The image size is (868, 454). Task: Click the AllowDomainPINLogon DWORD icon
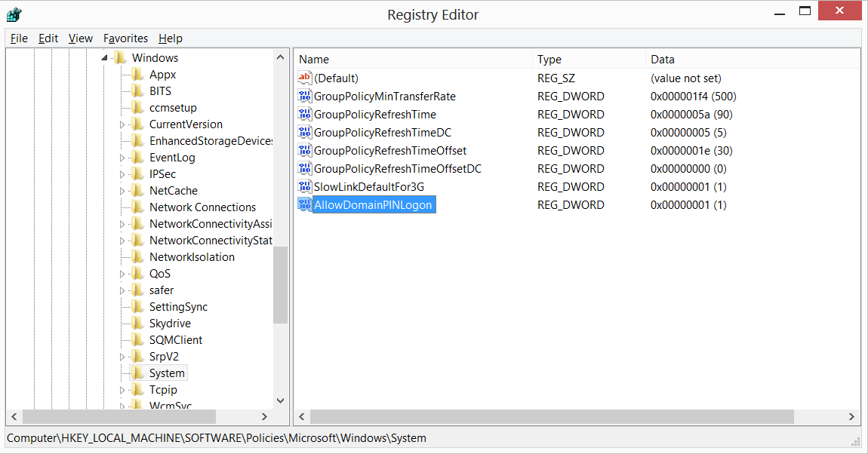click(304, 204)
